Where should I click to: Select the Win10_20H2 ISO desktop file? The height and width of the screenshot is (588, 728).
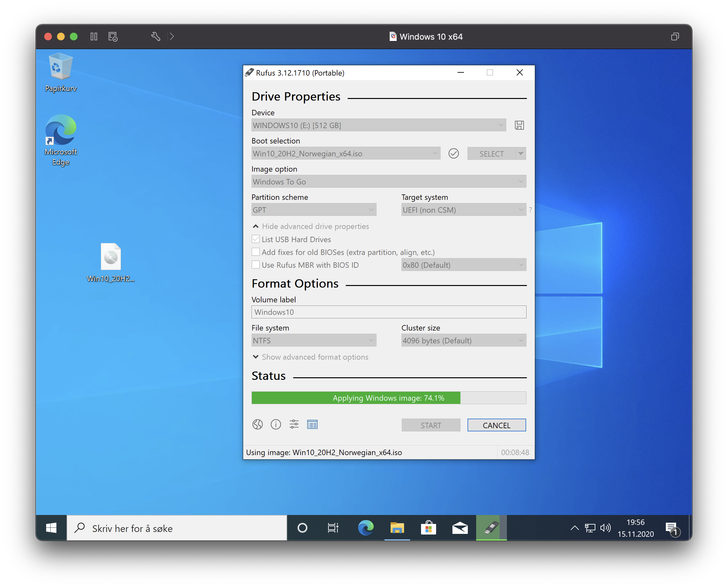pyautogui.click(x=111, y=263)
